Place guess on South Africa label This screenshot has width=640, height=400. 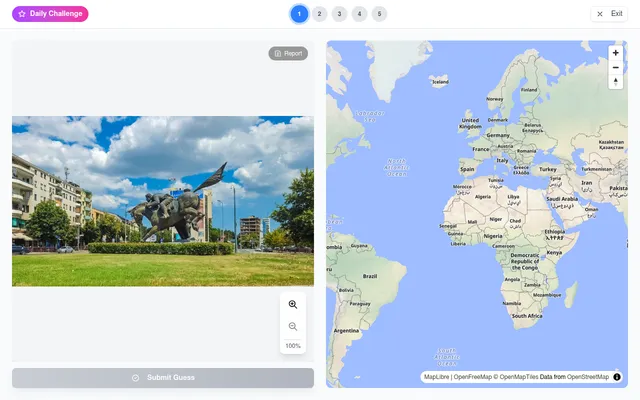pos(527,316)
